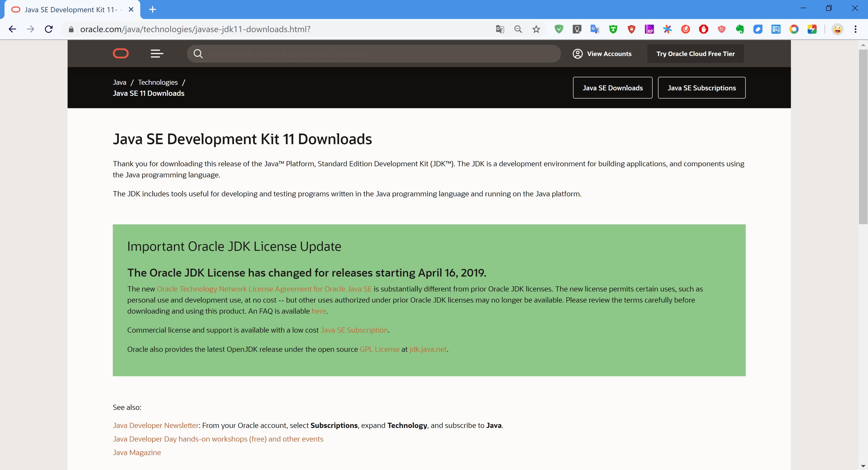Screen dimensions: 868x470
Task: Open the multicolor ring extension icon
Action: (794, 29)
